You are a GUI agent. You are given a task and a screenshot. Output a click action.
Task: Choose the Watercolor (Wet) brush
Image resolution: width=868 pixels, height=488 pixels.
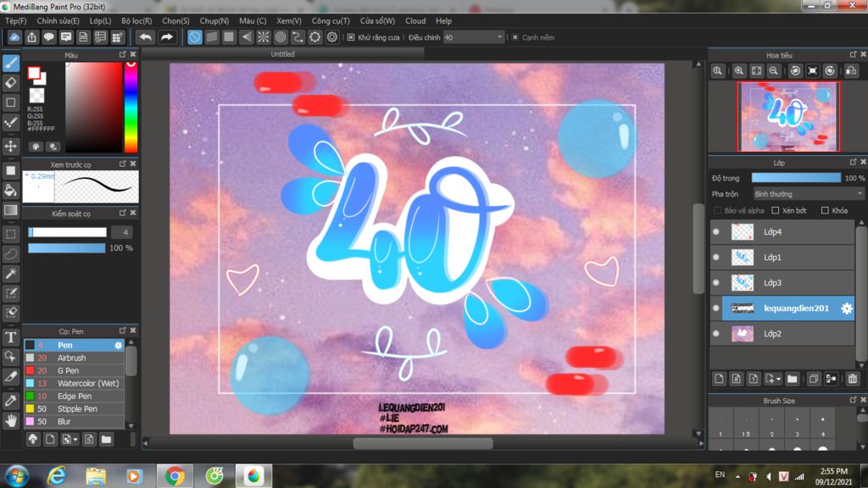[75, 384]
